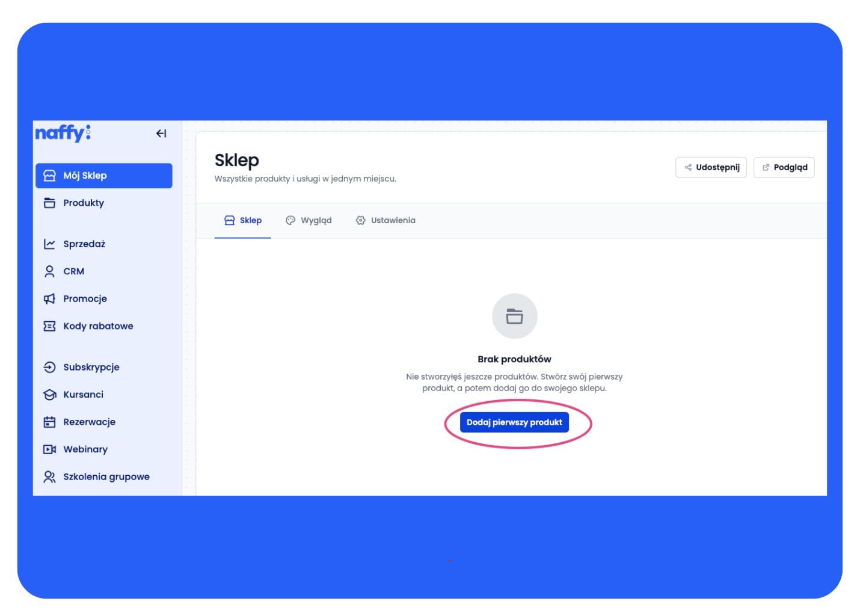Viewport: 866px width, 616px height.
Task: Click the Promocje megaphone icon
Action: click(x=49, y=298)
